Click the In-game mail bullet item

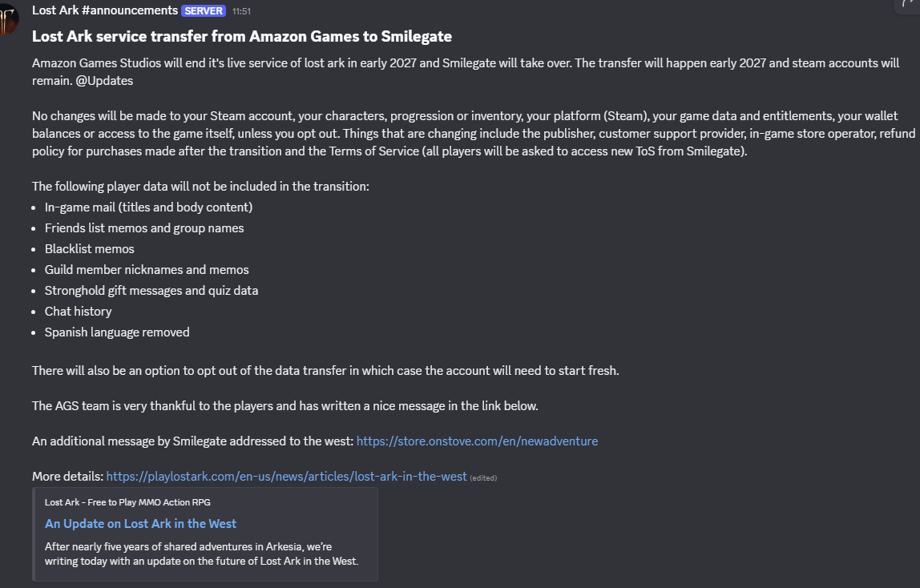coord(148,207)
